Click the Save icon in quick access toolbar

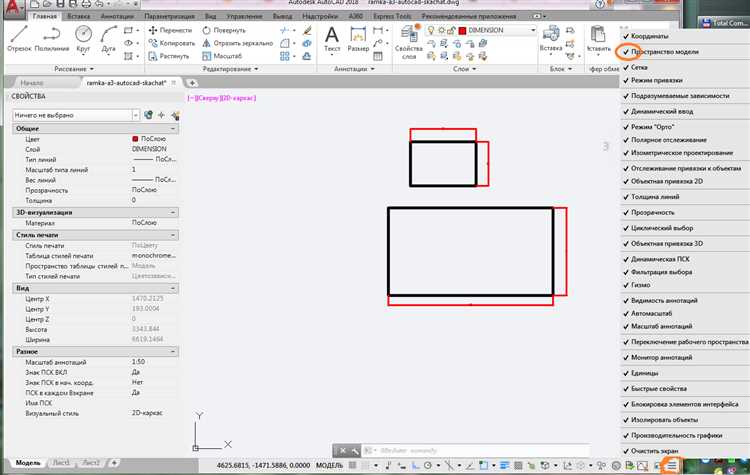[x=60, y=4]
